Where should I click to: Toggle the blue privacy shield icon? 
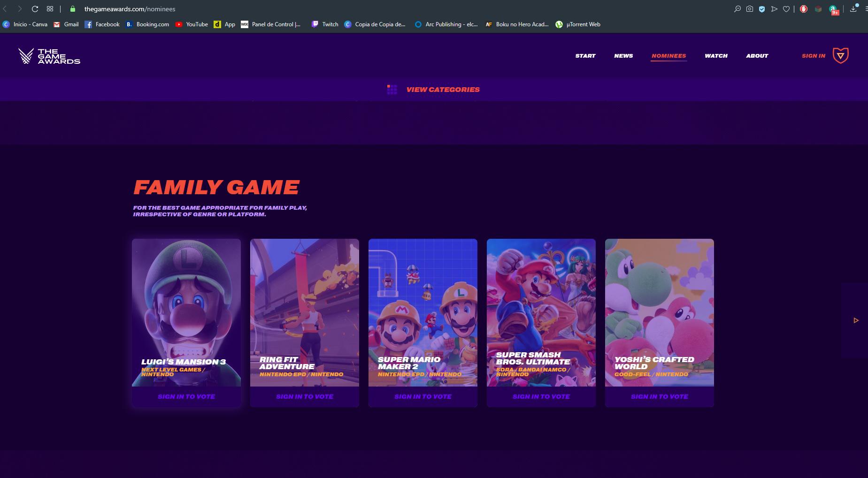tap(762, 9)
